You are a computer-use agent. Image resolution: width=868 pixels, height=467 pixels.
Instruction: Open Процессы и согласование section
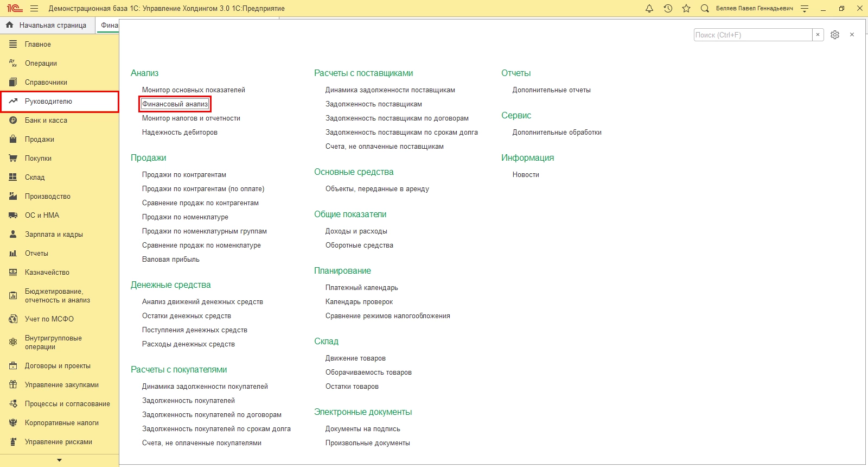60,403
